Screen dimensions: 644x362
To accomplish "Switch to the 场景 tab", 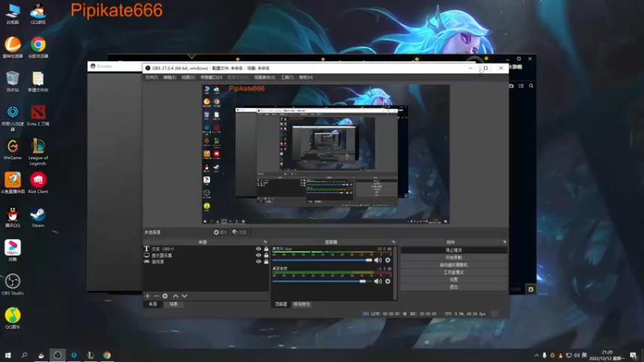I will [x=173, y=304].
